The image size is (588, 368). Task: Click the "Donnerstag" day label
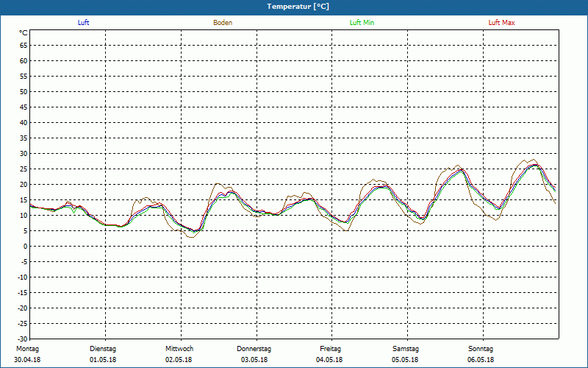click(254, 349)
